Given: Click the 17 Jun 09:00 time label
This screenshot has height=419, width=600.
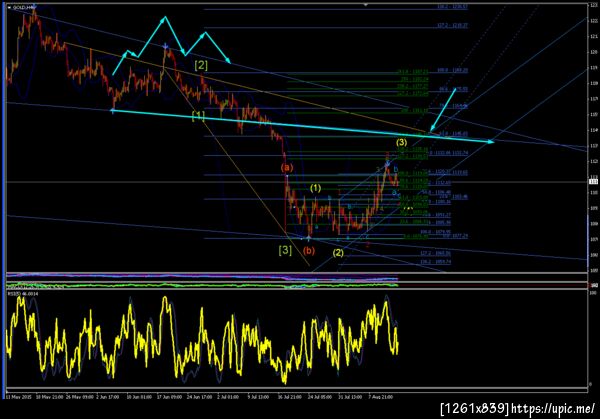Looking at the screenshot, I should click(x=170, y=397).
